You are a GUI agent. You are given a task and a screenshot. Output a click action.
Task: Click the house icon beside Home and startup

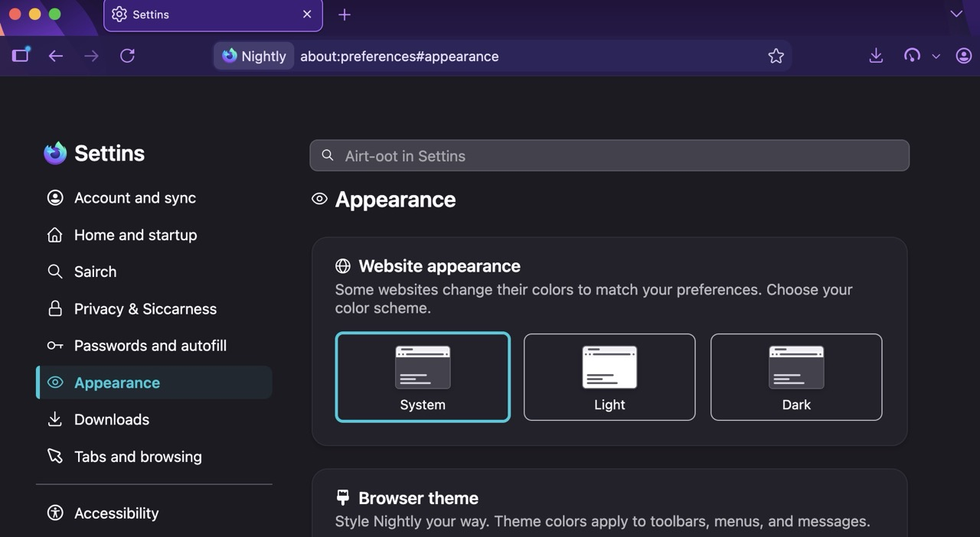pos(55,235)
